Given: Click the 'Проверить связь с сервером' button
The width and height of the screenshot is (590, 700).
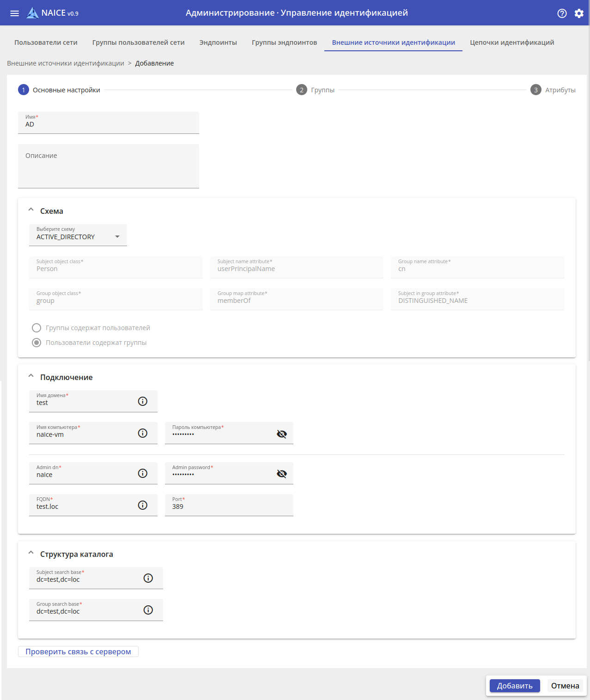Looking at the screenshot, I should click(78, 652).
